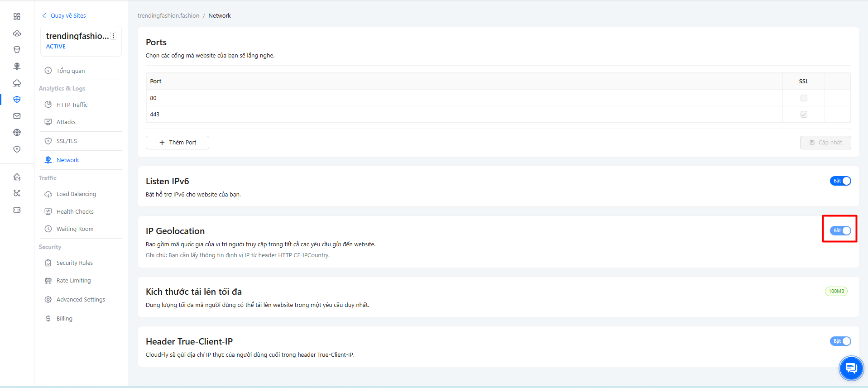The height and width of the screenshot is (388, 868).
Task: Toggle the Header True-Client-IP switch
Action: point(840,341)
